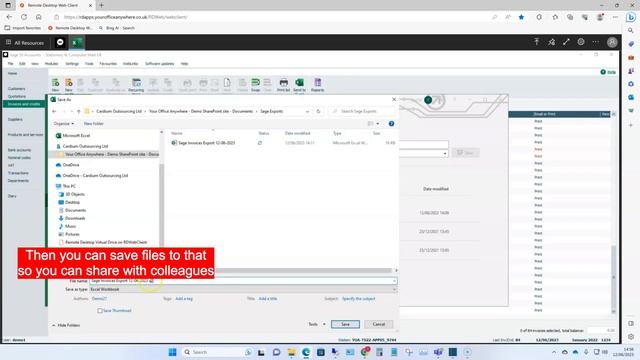Collapse the dialog with Hide Folders
This screenshot has width=640, height=360.
[x=66, y=325]
